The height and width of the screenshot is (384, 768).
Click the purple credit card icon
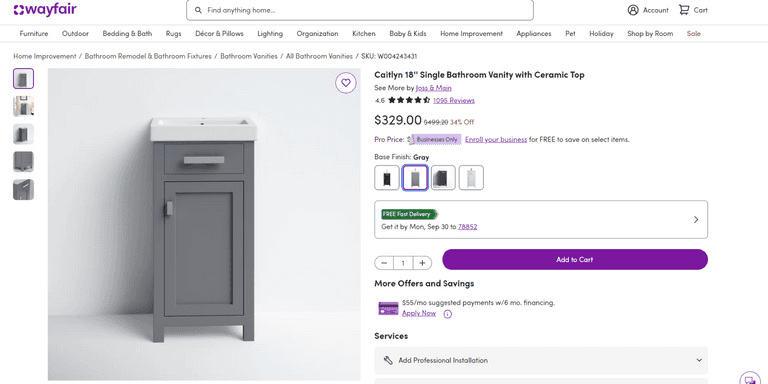388,309
